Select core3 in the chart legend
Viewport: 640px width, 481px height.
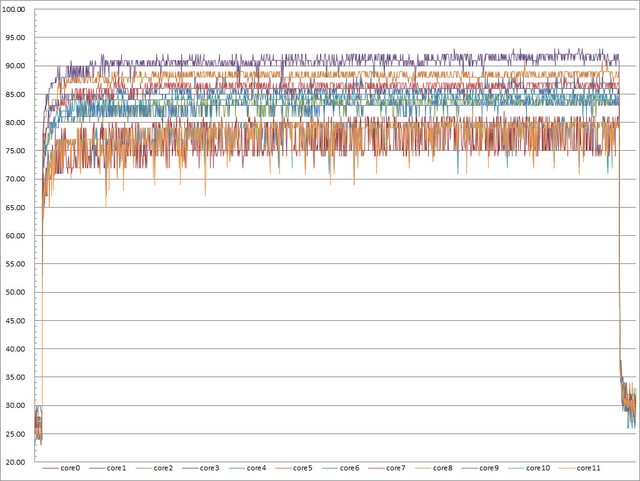click(210, 468)
